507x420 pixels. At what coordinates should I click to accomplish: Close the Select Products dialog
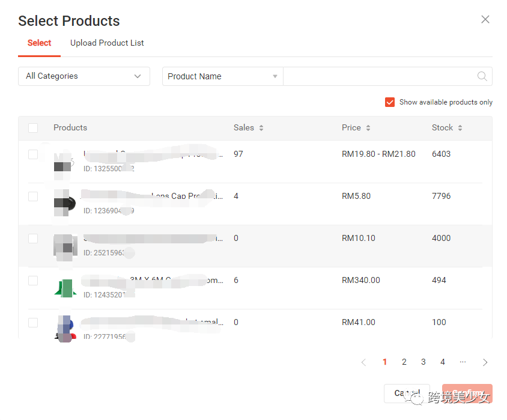(x=485, y=20)
